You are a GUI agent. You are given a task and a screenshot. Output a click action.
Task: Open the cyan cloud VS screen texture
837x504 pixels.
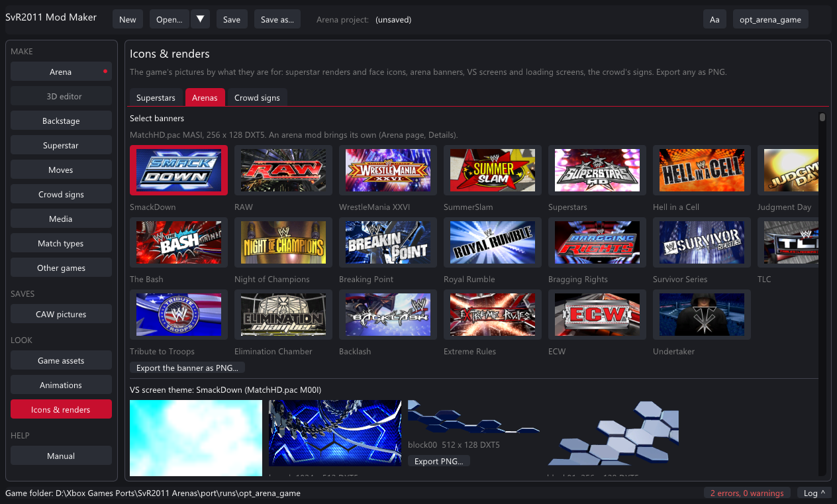196,438
